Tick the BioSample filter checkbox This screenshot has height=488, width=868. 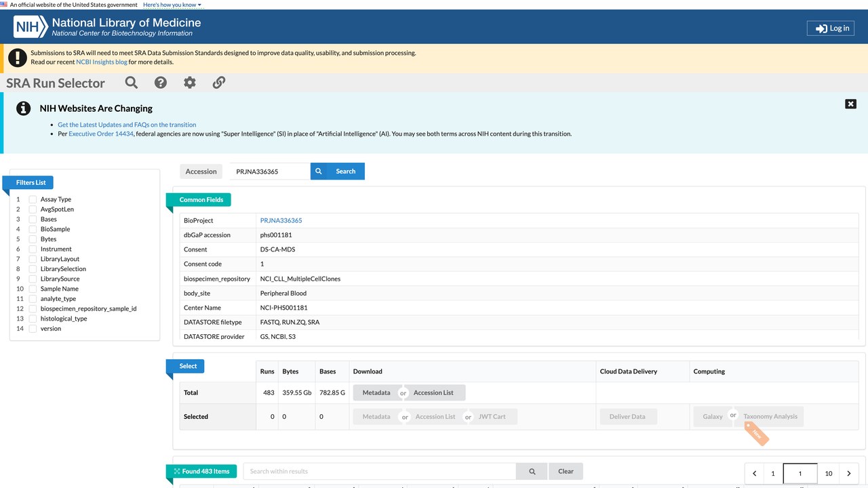click(33, 229)
